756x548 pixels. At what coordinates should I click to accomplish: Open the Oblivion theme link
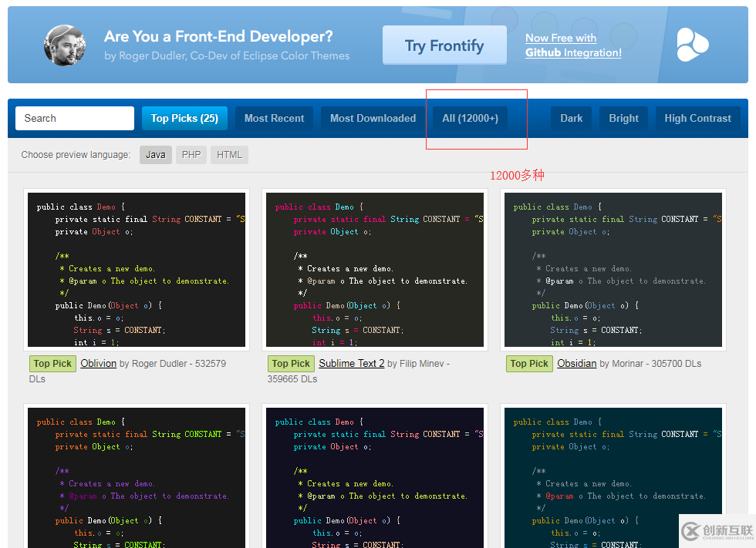point(98,364)
